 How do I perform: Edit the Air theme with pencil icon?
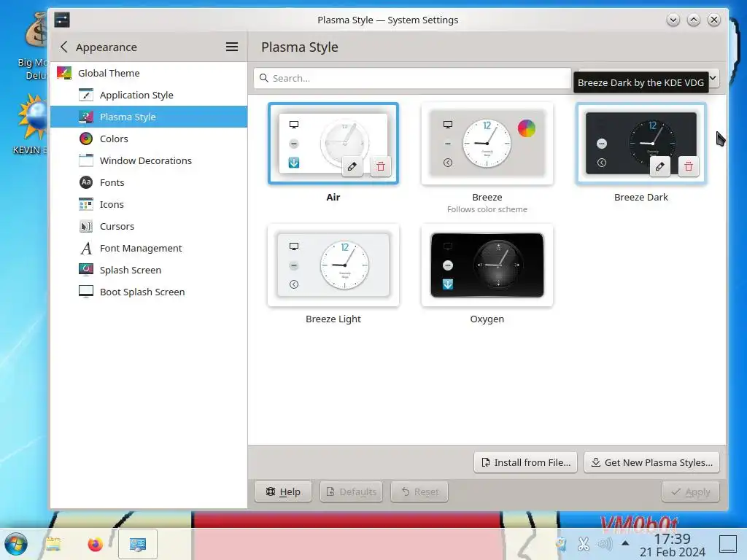352,166
